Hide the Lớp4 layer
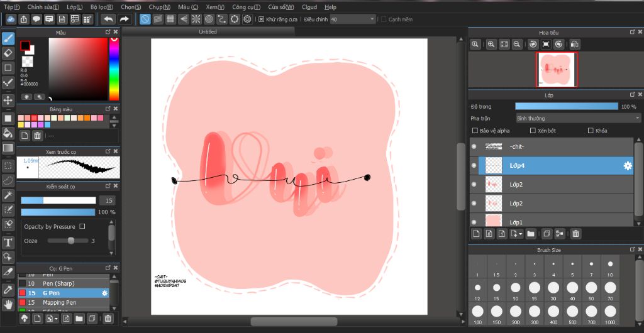 click(474, 166)
